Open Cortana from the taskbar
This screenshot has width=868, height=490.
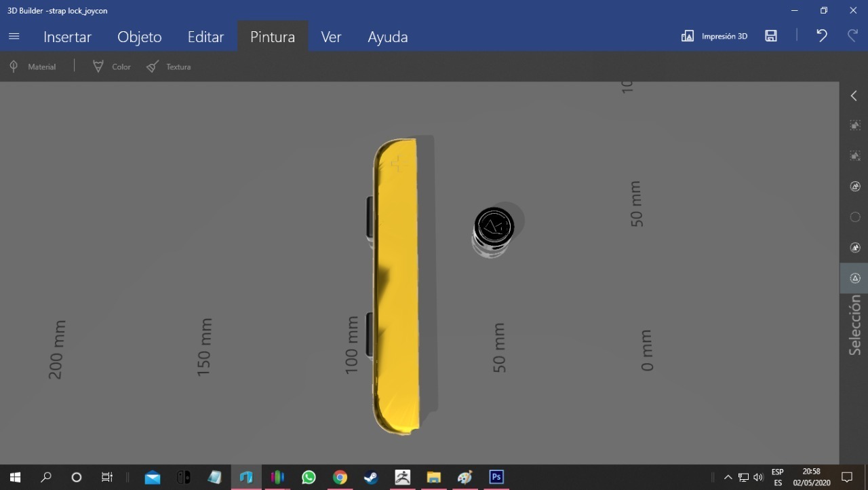coord(77,477)
